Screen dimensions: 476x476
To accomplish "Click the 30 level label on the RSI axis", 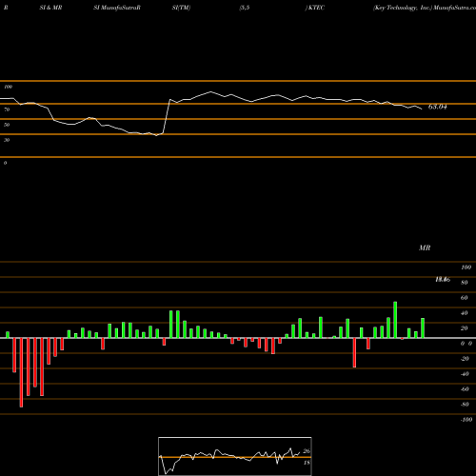I will tap(7, 140).
